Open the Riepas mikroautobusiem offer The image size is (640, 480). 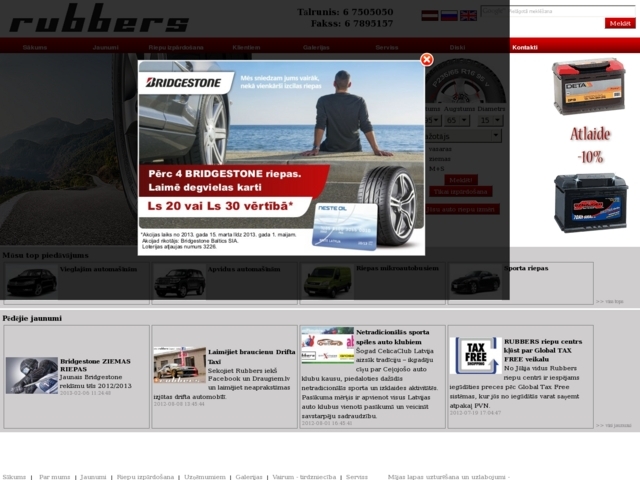pyautogui.click(x=397, y=268)
